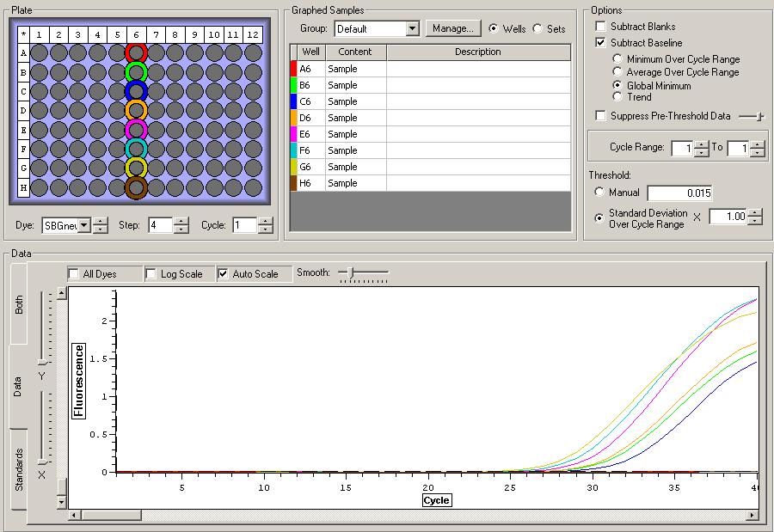Click the Smooth slider handle
The width and height of the screenshot is (774, 532).
click(351, 272)
